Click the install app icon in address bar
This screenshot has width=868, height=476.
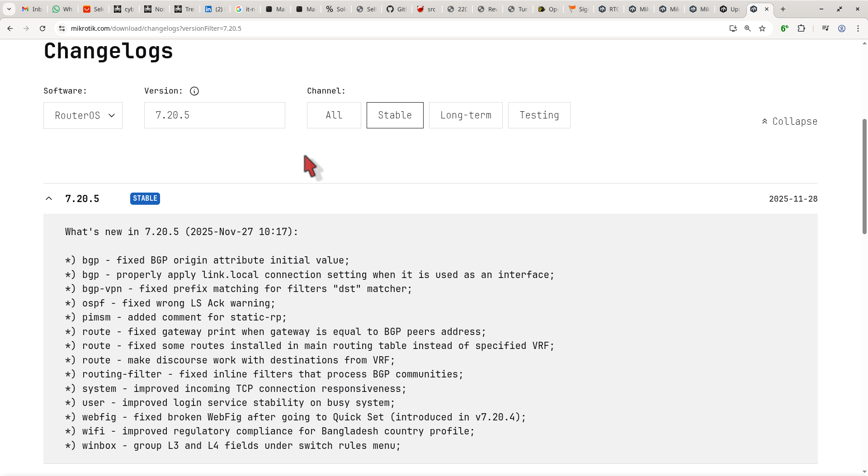[733, 28]
